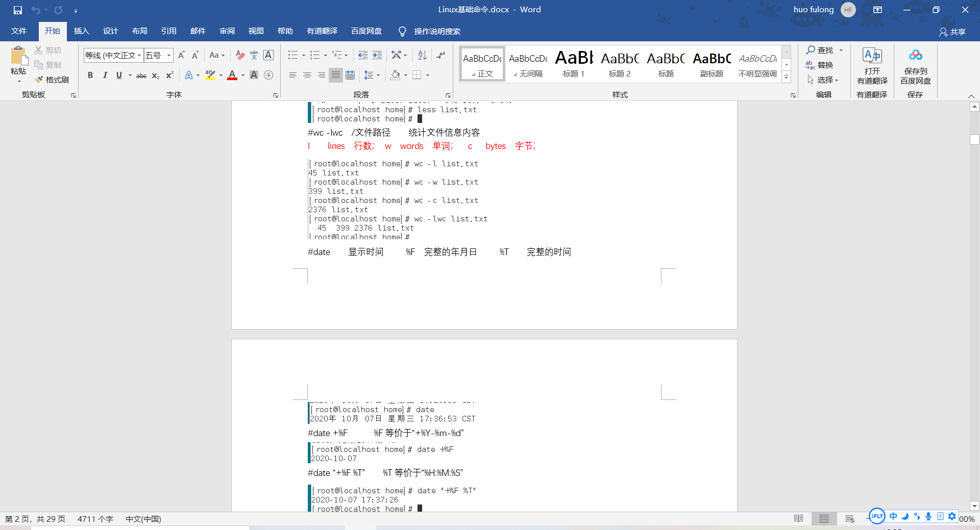Viewport: 980px width, 530px height.
Task: Open the phonetic guide tool
Action: coord(254,55)
